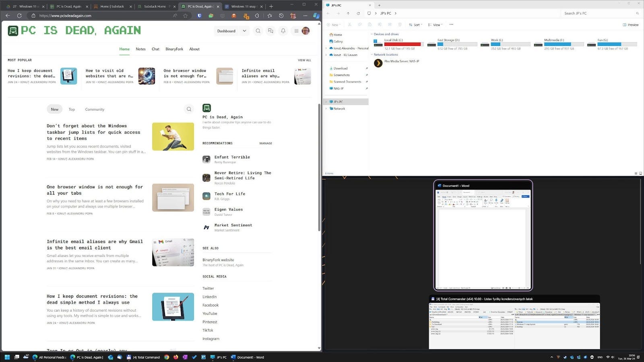Open the notifications bell icon
Image resolution: width=644 pixels, height=362 pixels.
[283, 31]
